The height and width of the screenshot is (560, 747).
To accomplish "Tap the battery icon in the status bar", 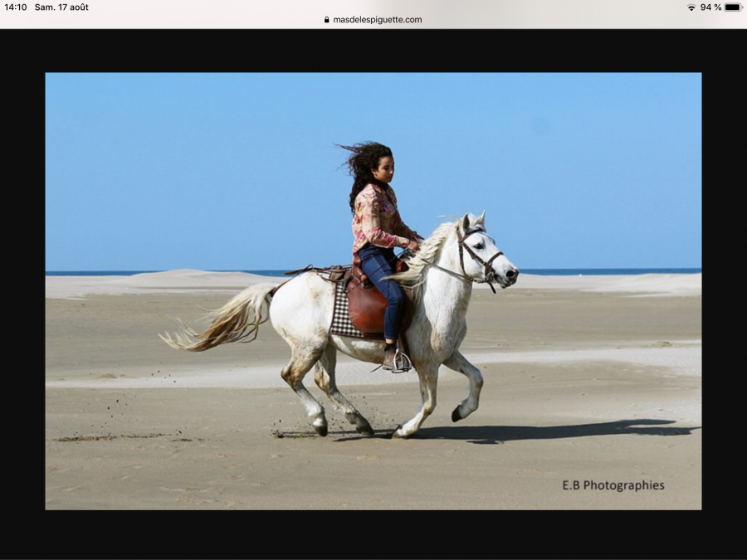I will pos(734,7).
